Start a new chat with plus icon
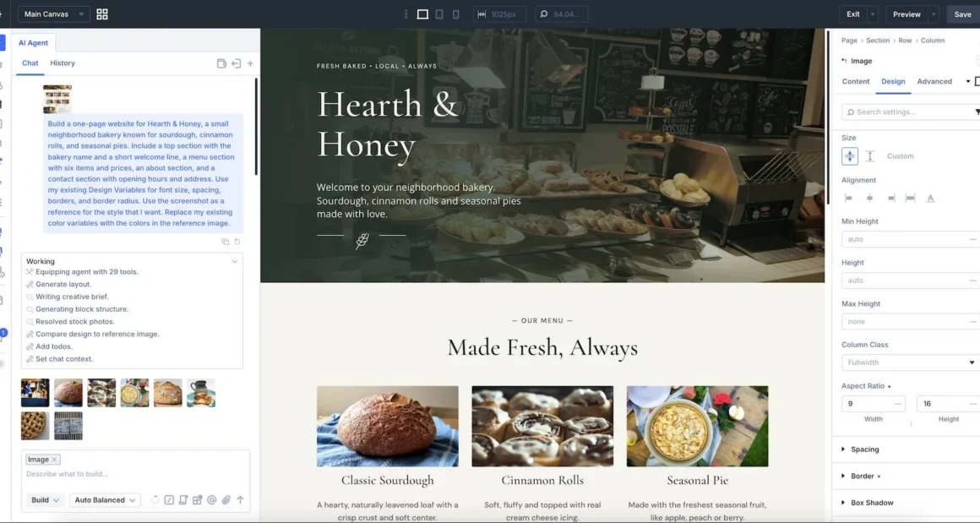This screenshot has height=523, width=980. 250,63
